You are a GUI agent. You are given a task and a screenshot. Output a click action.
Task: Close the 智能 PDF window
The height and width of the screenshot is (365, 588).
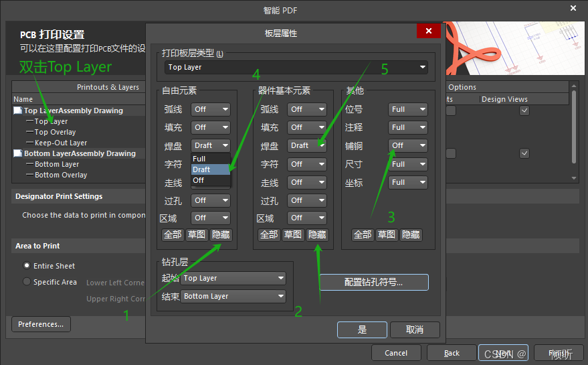573,8
